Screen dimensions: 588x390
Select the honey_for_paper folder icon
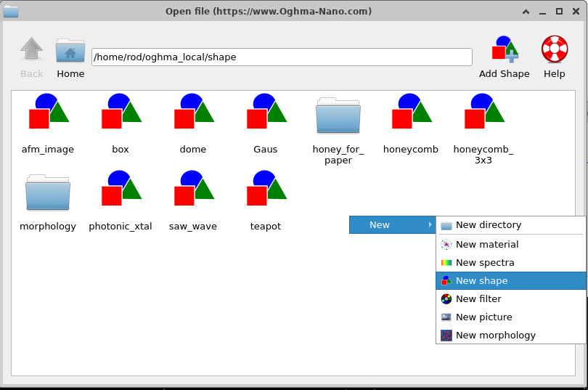click(x=338, y=115)
